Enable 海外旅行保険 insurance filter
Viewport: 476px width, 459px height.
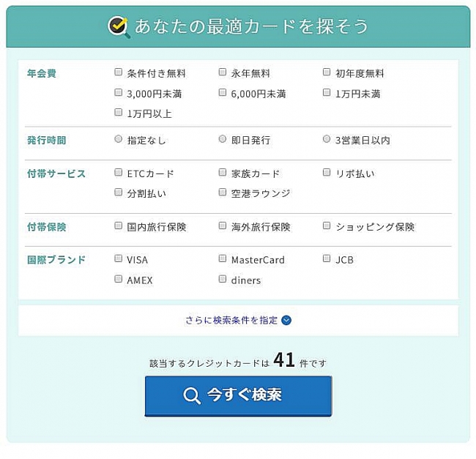223,226
